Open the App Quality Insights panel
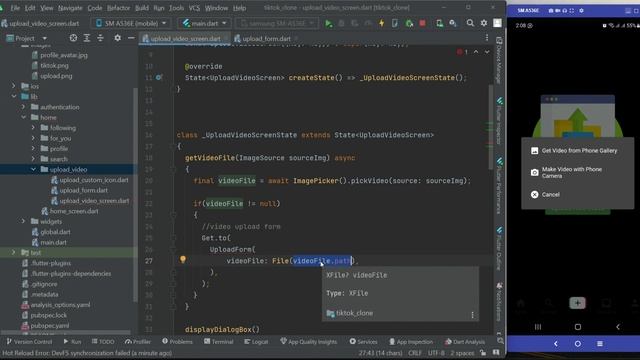Viewport: 640px width, 360px height. [x=309, y=341]
